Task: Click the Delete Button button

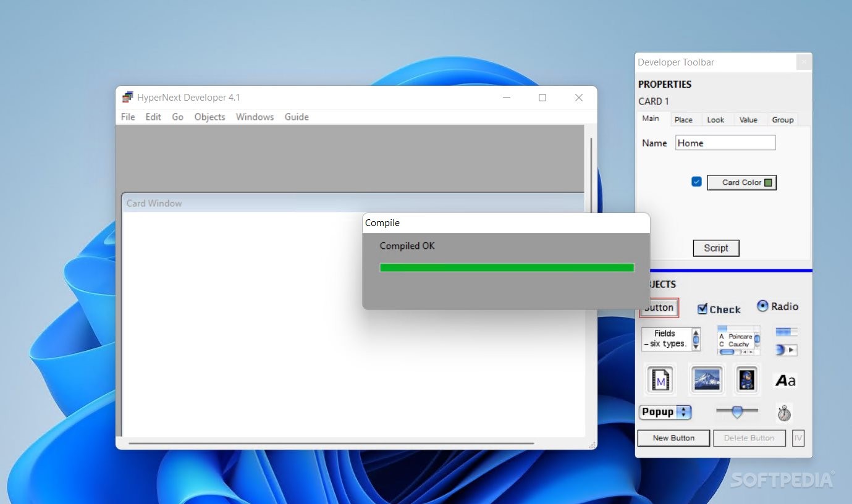Action: click(749, 438)
